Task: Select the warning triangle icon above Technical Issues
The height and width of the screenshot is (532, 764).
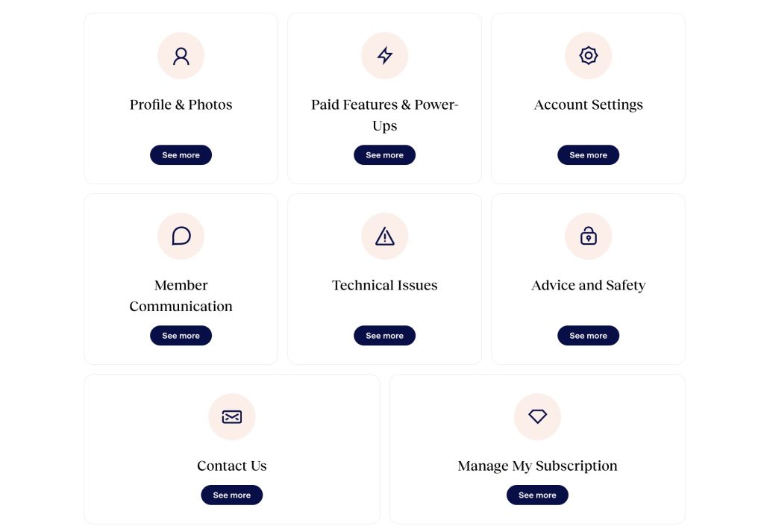Action: pyautogui.click(x=384, y=237)
